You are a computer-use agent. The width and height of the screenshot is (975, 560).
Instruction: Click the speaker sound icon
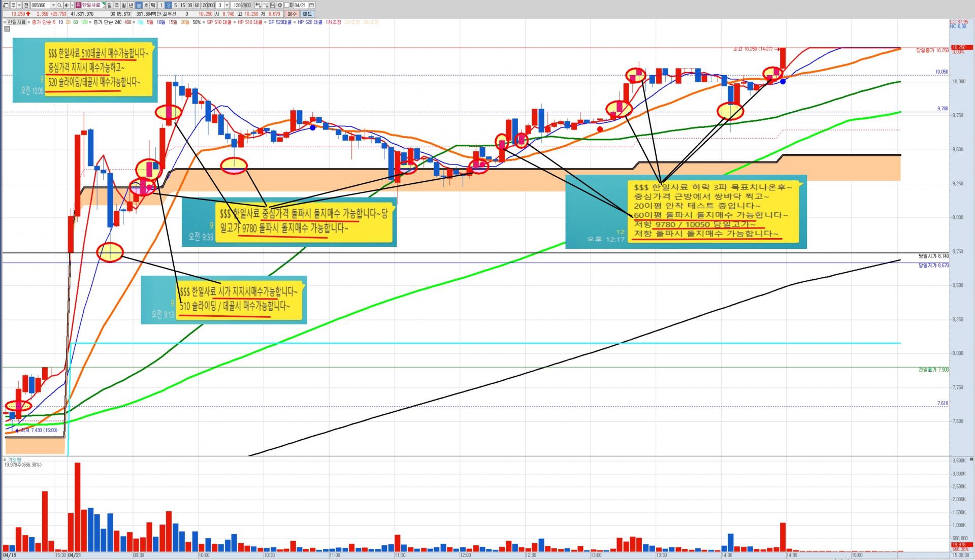(67, 5)
